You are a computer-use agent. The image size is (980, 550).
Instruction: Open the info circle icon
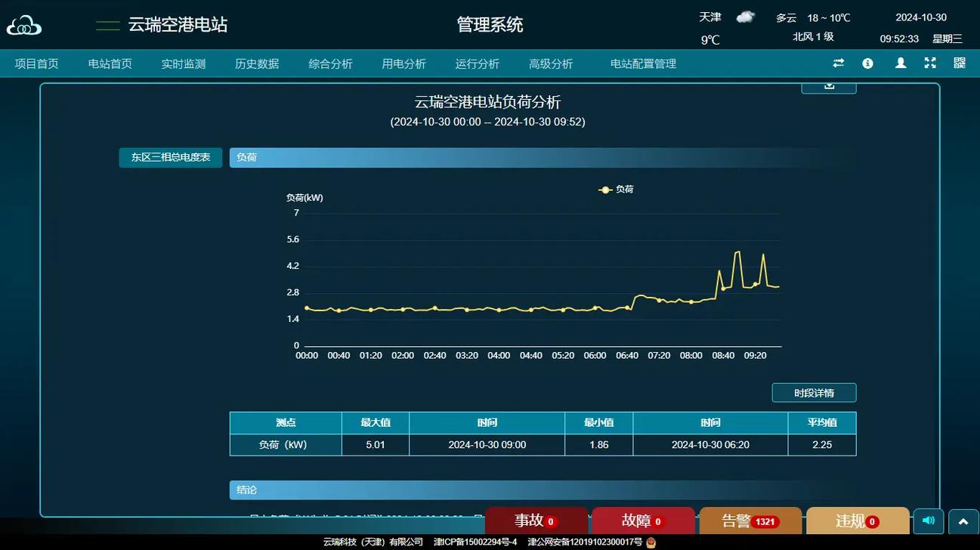pos(867,63)
